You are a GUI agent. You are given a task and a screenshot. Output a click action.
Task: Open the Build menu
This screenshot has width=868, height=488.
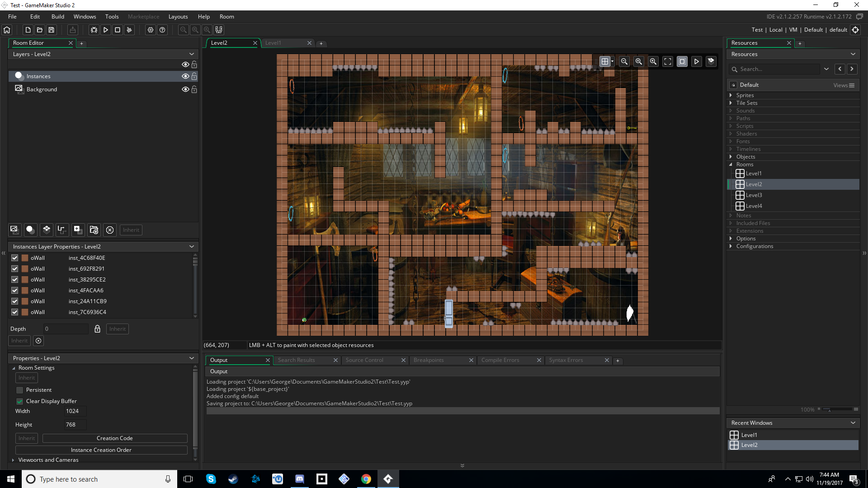click(x=58, y=17)
